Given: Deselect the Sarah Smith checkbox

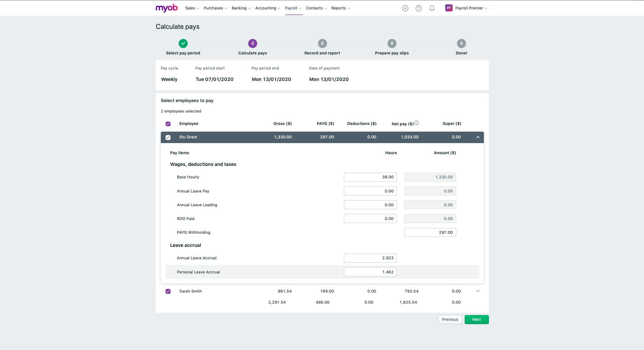Looking at the screenshot, I should pos(168,291).
